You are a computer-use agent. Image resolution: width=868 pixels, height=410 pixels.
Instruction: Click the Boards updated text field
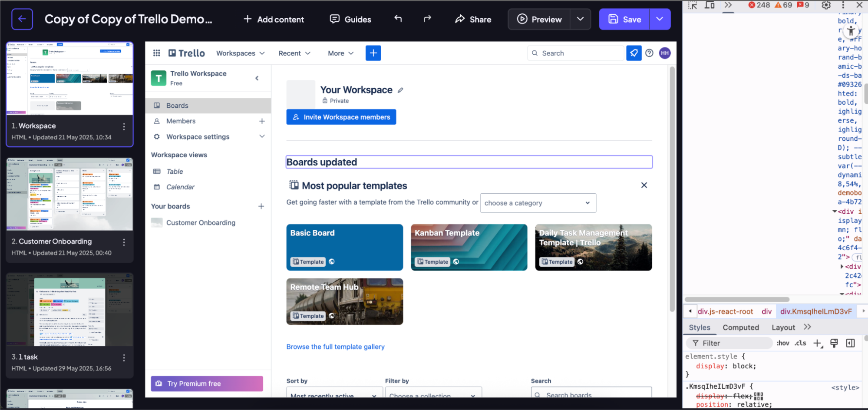point(469,162)
